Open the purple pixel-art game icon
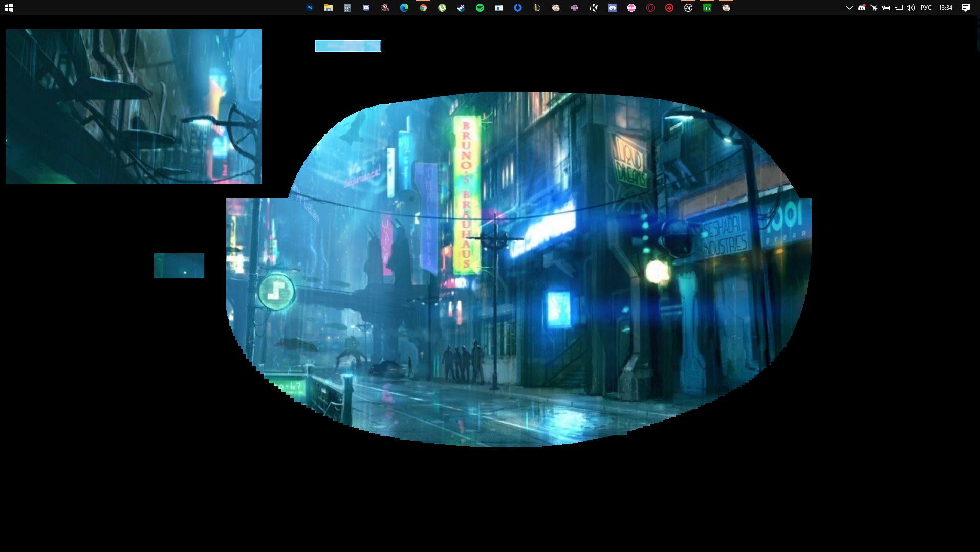Viewport: 980px width, 552px height. (x=575, y=8)
